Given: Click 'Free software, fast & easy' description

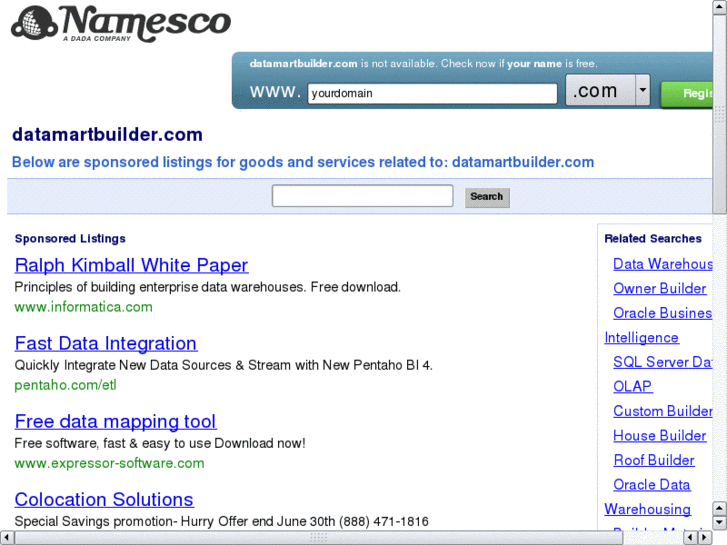Looking at the screenshot, I should (160, 443).
